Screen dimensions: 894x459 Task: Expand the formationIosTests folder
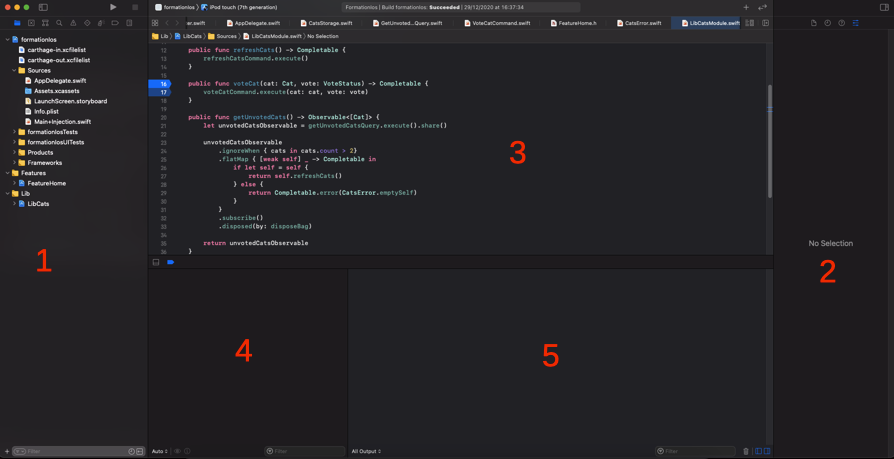pyautogui.click(x=14, y=132)
